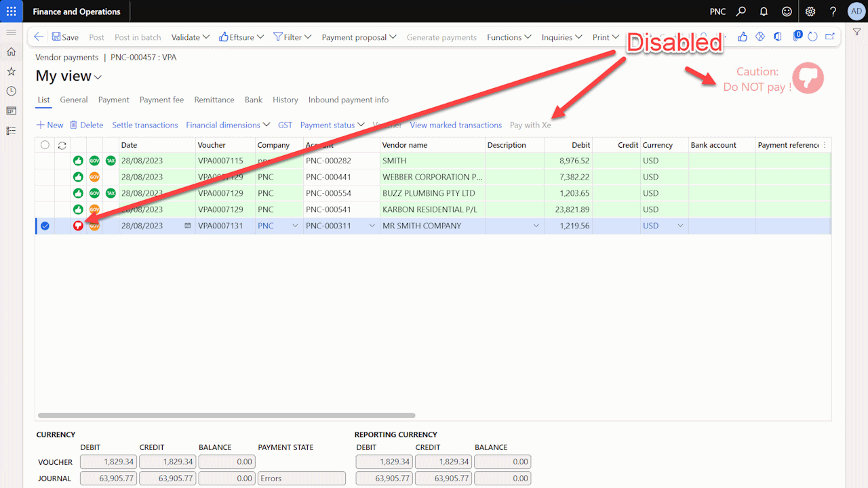Switch to the History tab

[x=285, y=100]
